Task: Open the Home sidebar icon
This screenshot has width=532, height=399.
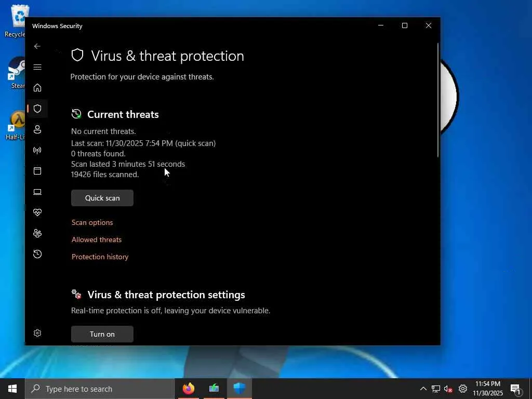Action: pos(37,88)
